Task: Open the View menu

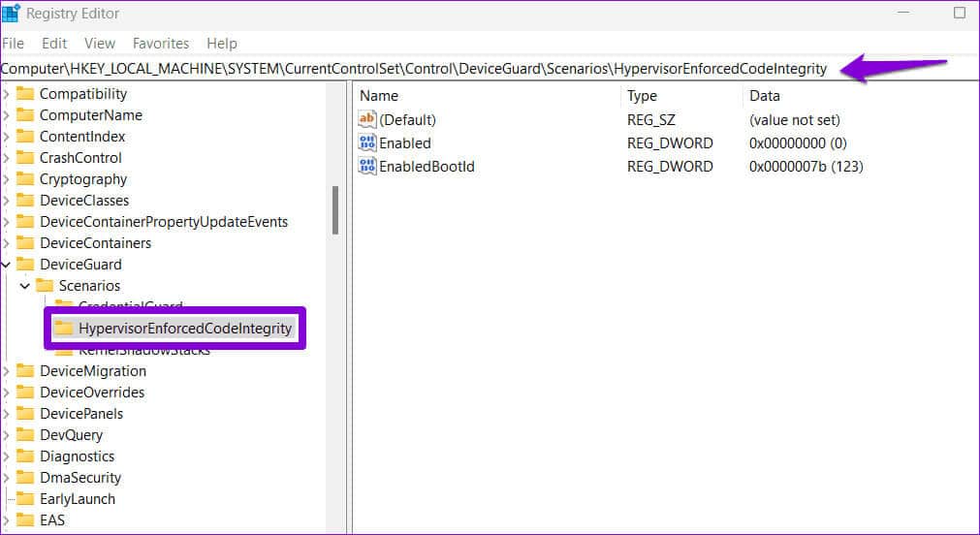Action: [x=100, y=43]
